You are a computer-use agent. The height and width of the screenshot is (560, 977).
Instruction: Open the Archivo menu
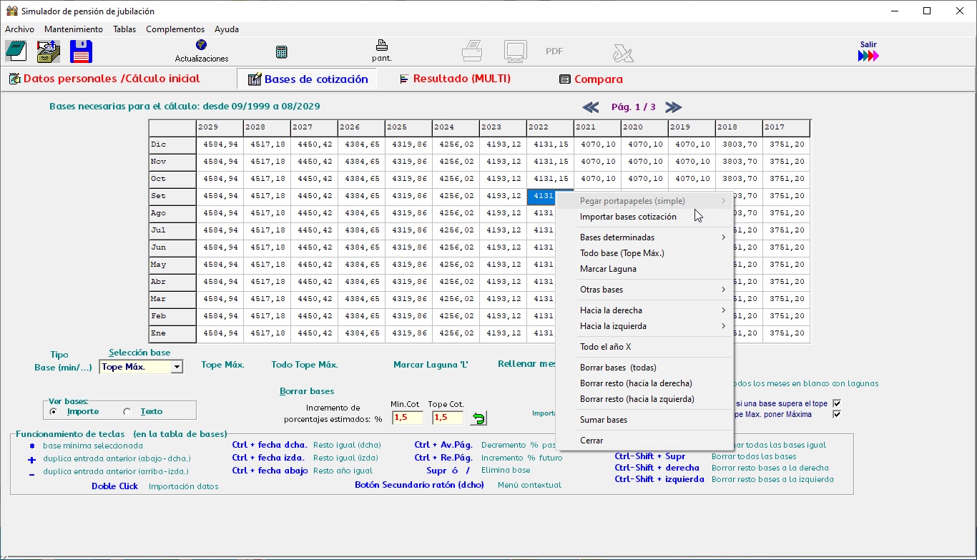[19, 29]
